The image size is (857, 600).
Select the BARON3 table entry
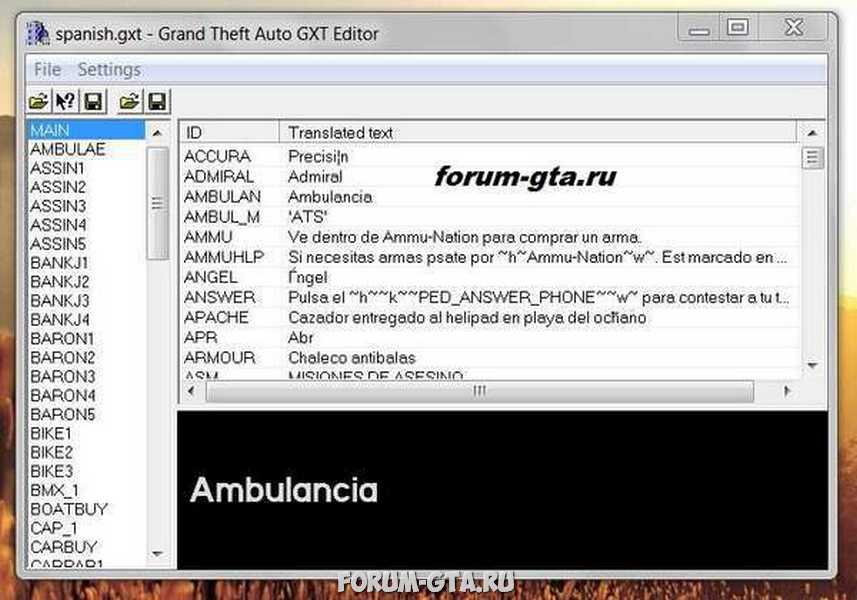click(87, 377)
